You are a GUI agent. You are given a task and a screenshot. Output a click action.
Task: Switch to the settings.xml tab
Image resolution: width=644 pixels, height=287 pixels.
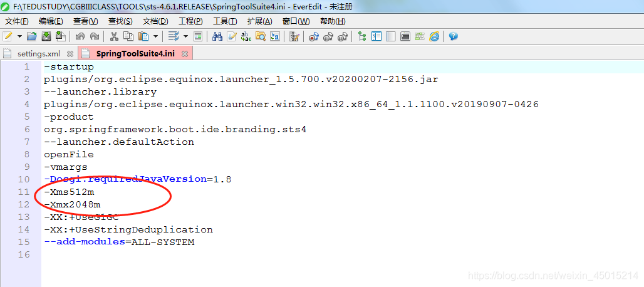tap(39, 54)
